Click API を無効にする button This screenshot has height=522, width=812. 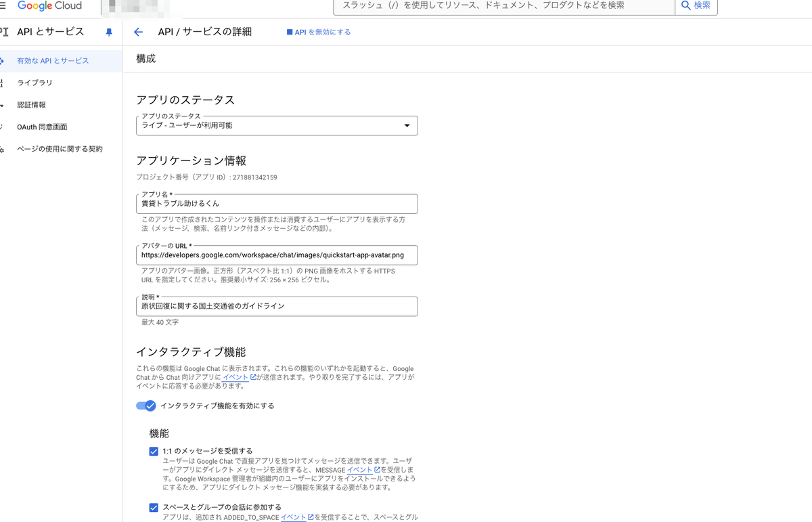[x=319, y=32]
